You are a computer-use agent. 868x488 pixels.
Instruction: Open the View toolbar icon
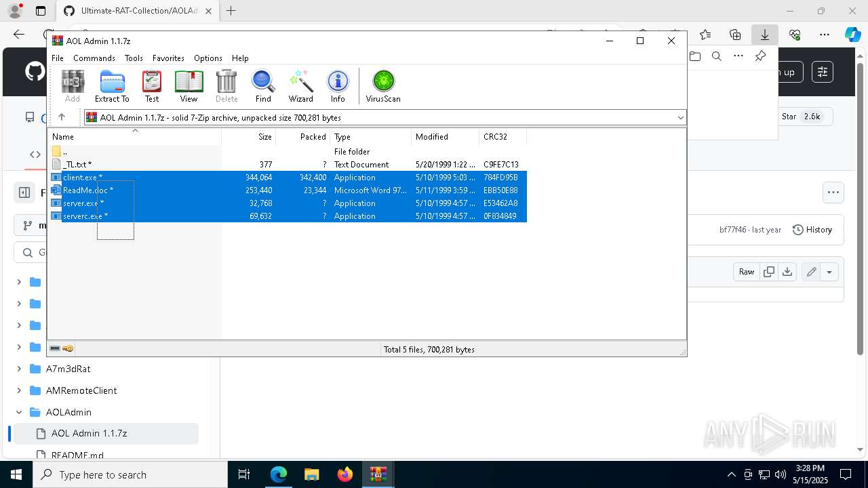[x=189, y=86]
